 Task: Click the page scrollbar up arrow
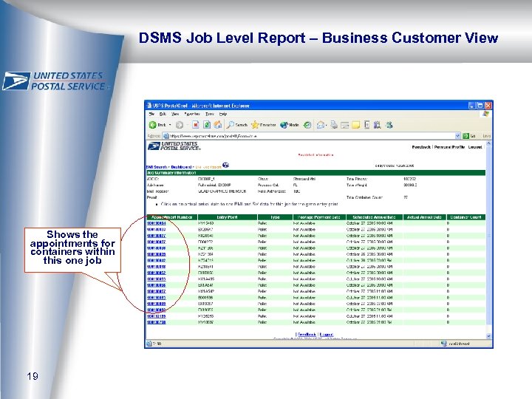click(488, 143)
